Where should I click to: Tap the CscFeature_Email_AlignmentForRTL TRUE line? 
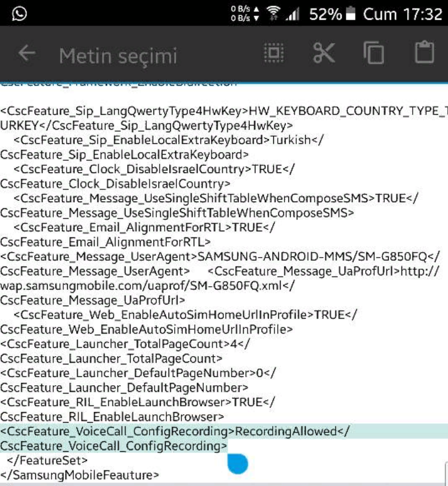pos(144,227)
